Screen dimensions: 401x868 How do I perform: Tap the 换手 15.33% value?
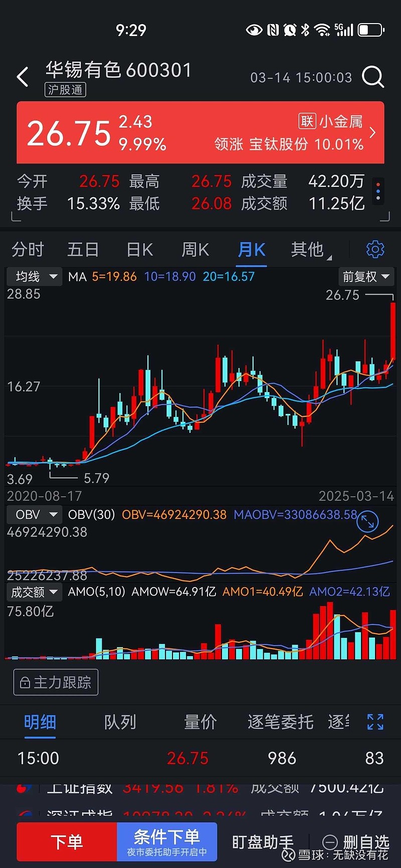pyautogui.click(x=93, y=203)
